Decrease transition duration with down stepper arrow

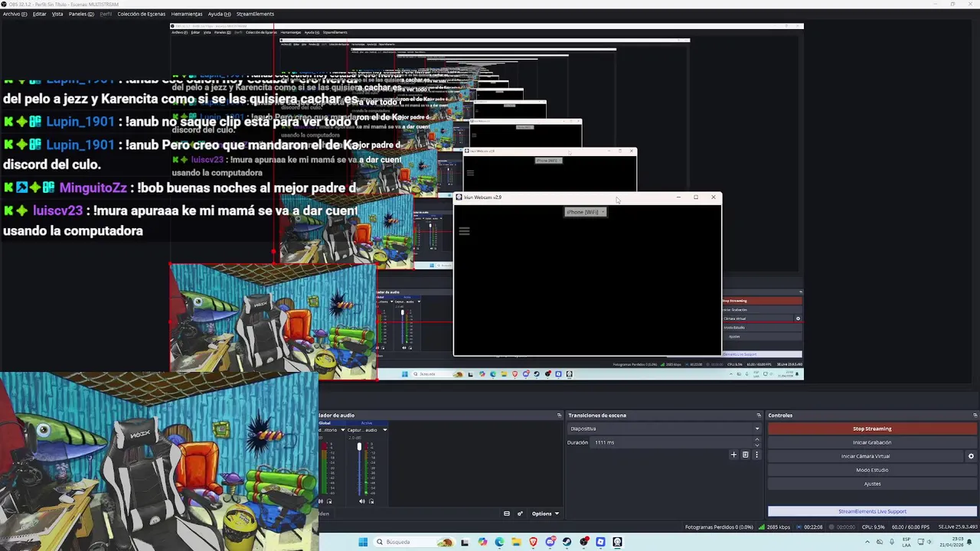[757, 445]
